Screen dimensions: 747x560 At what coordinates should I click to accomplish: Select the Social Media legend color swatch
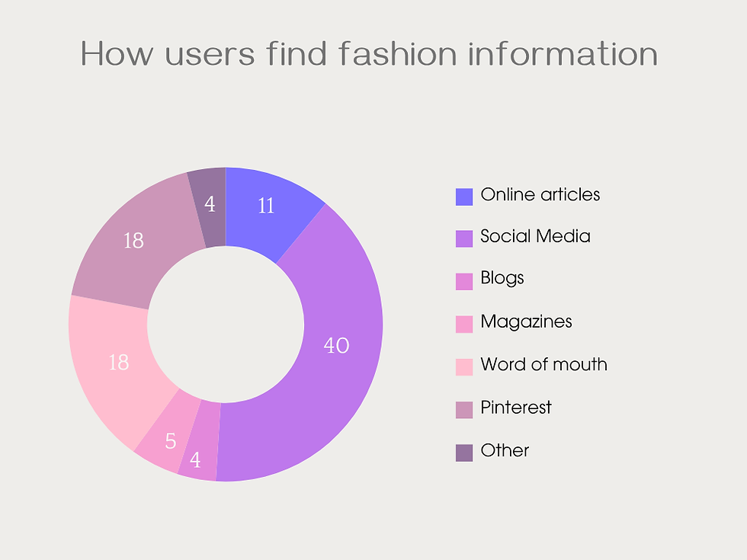[x=463, y=239]
